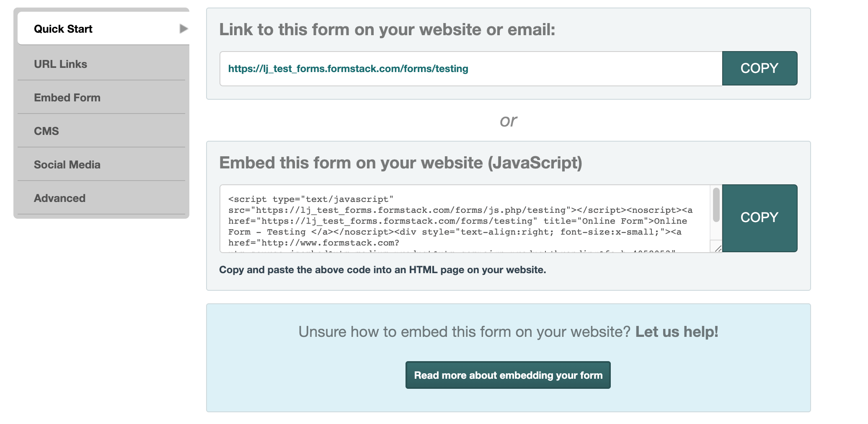Select the Quick Start sidebar item
This screenshot has height=424, width=868.
click(x=62, y=28)
